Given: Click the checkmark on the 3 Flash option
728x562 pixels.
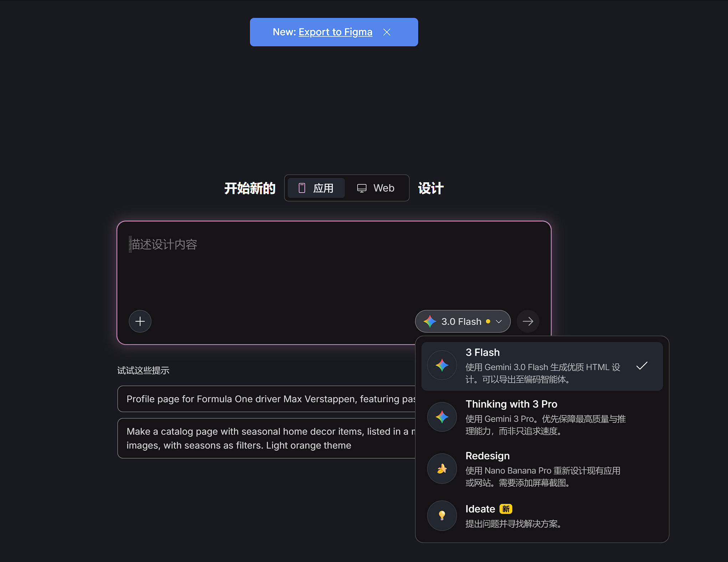Looking at the screenshot, I should point(642,366).
